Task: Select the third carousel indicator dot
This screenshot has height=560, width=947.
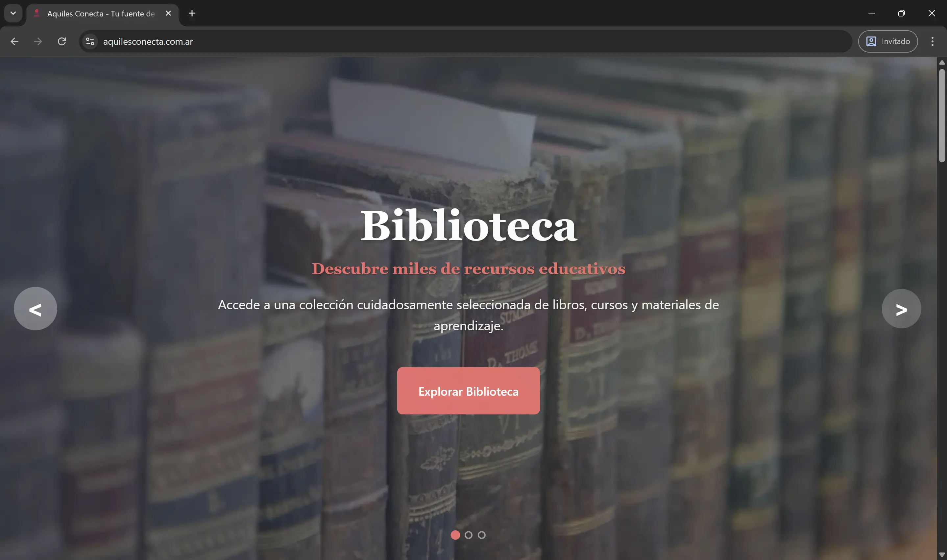Action: pyautogui.click(x=482, y=535)
